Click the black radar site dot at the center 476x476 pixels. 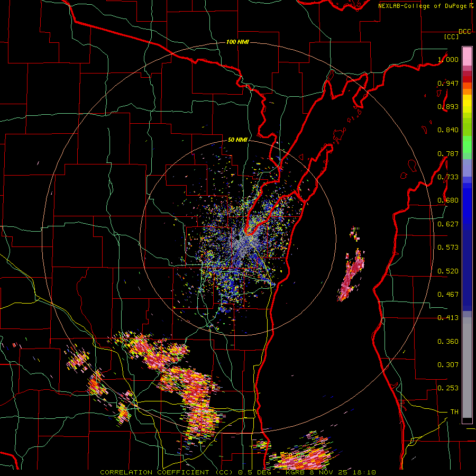tap(237, 239)
